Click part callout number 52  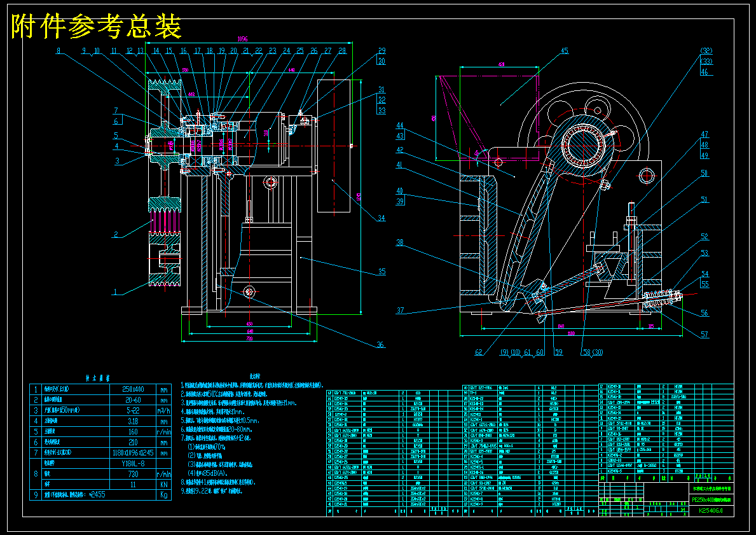point(704,237)
